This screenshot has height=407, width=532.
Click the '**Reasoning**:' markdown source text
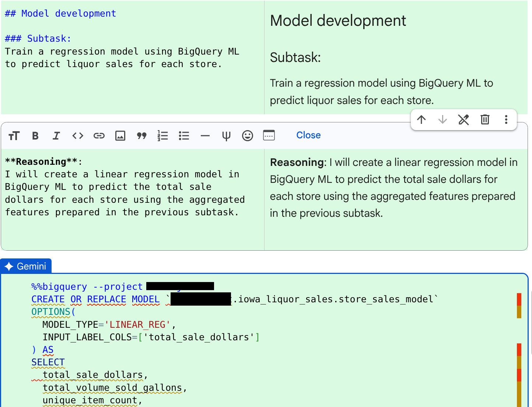43,161
